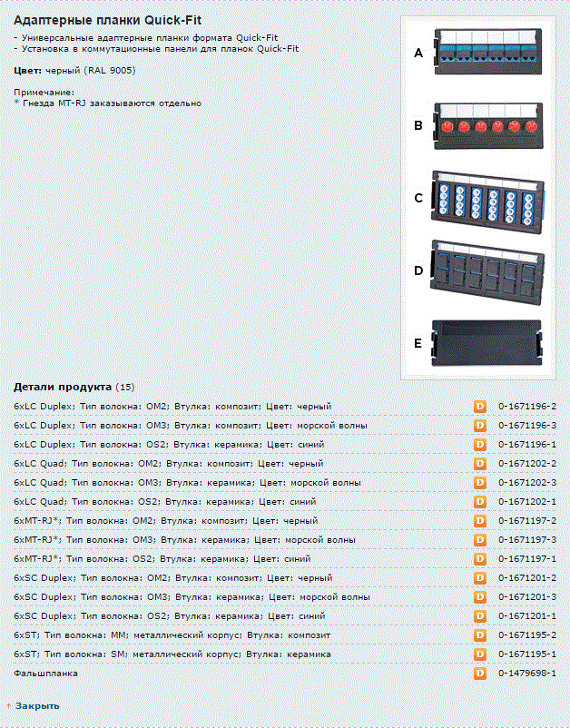Click the note Гнезда MT-RJ заказываются отдельно
570x728 pixels.
108,103
